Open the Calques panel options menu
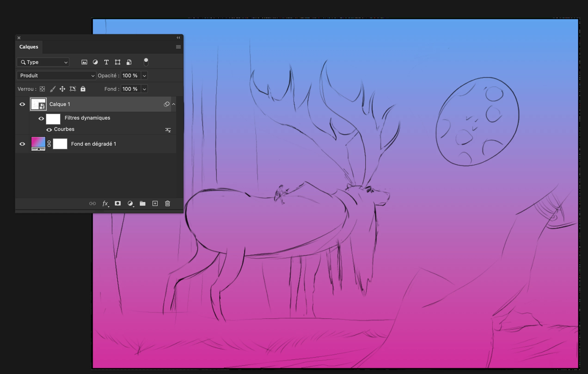 (x=178, y=47)
